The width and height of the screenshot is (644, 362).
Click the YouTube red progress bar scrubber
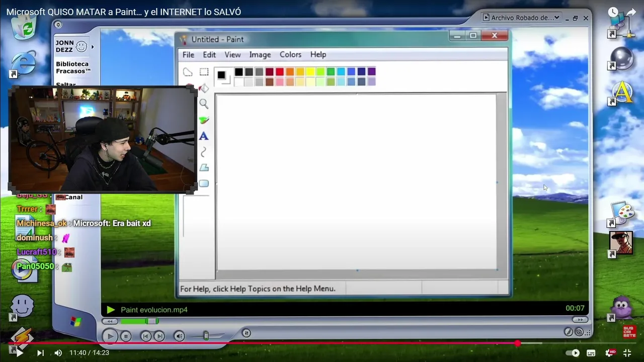coord(517,343)
